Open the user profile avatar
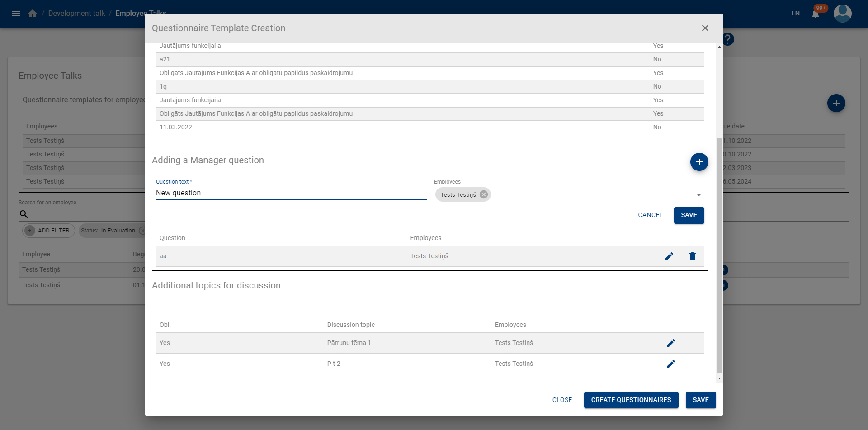Image resolution: width=868 pixels, height=430 pixels. 843,14
